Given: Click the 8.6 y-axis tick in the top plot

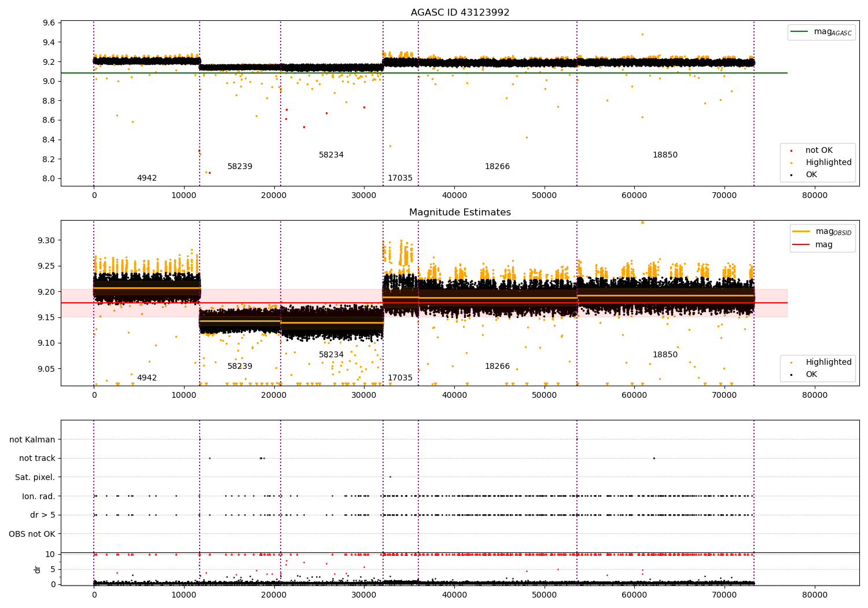Looking at the screenshot, I should [49, 120].
